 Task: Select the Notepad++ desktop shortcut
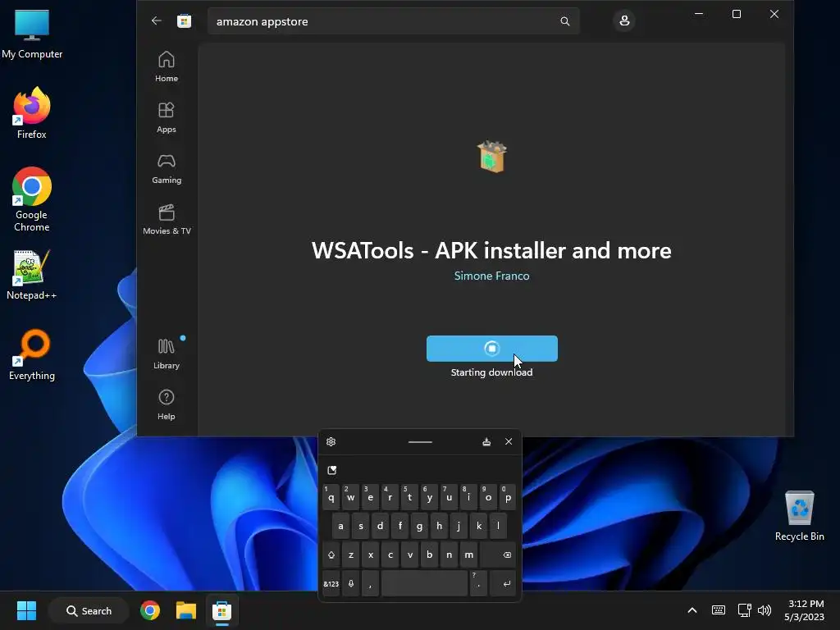(32, 275)
